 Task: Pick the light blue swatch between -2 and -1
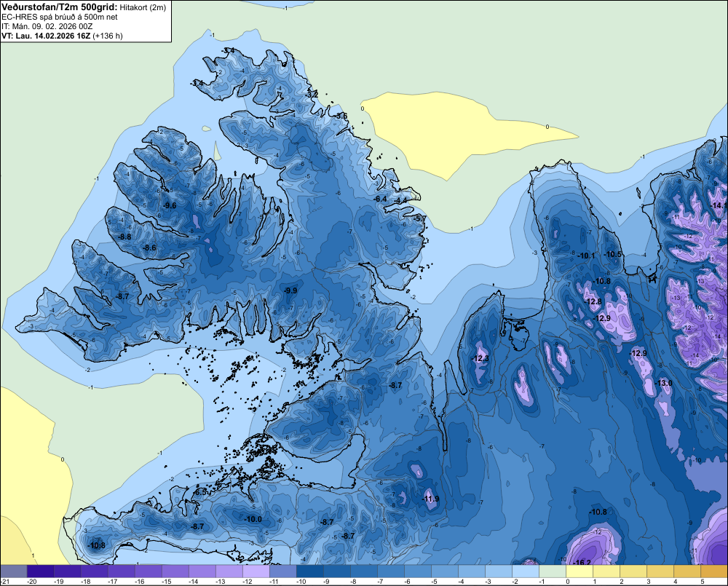coord(526,571)
